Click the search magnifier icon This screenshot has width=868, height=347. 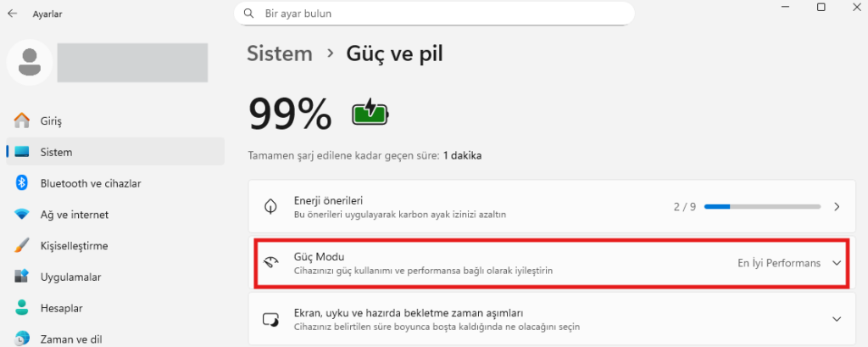click(x=248, y=14)
